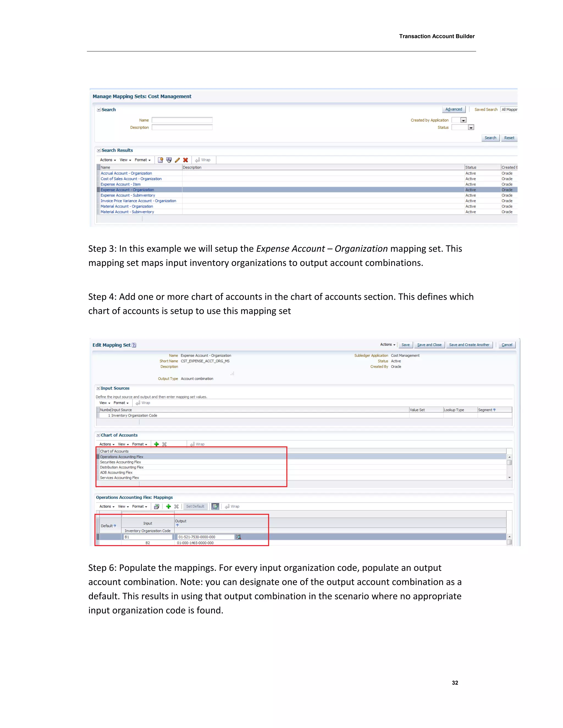
Task: Click the B1 input organization code field
Action: (x=148, y=537)
